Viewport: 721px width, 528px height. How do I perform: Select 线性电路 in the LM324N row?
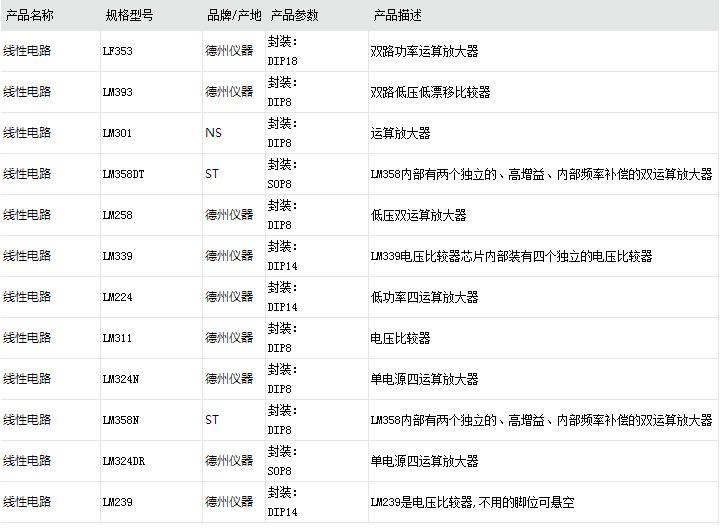(28, 379)
